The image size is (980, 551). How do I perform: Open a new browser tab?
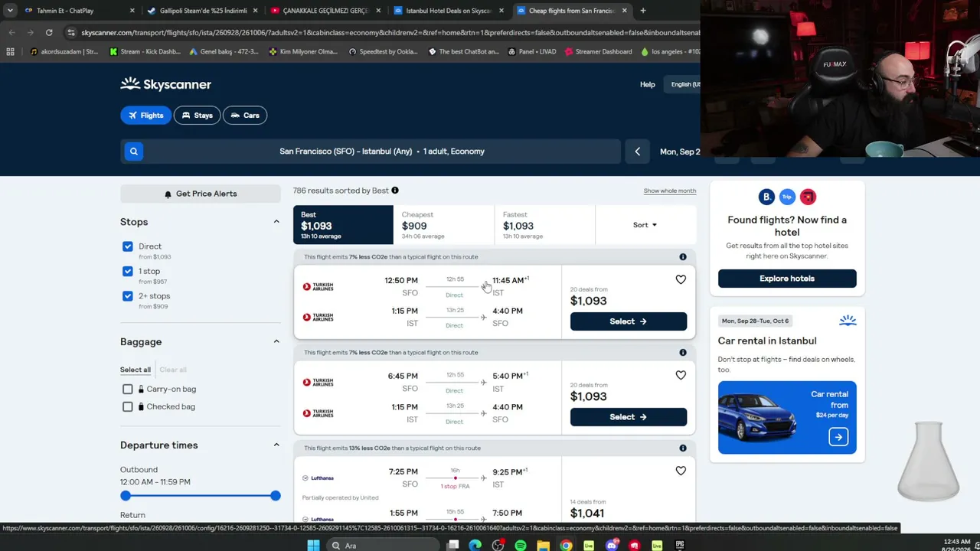tap(643, 11)
